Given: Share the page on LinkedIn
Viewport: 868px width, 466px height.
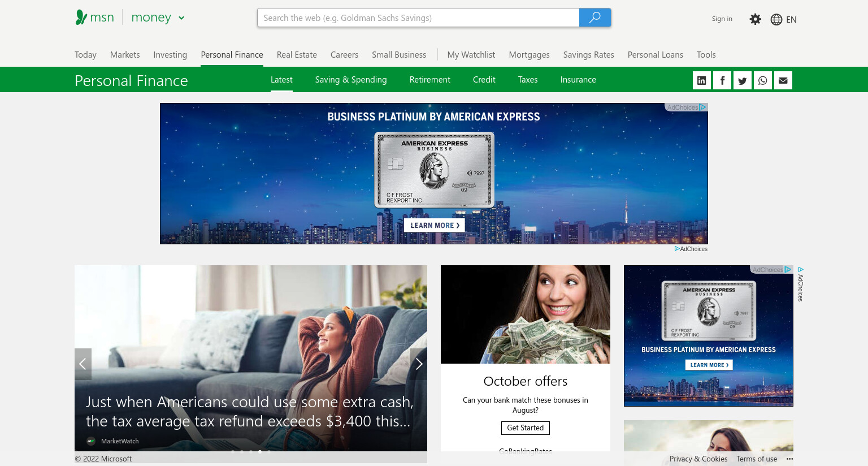Looking at the screenshot, I should 702,80.
